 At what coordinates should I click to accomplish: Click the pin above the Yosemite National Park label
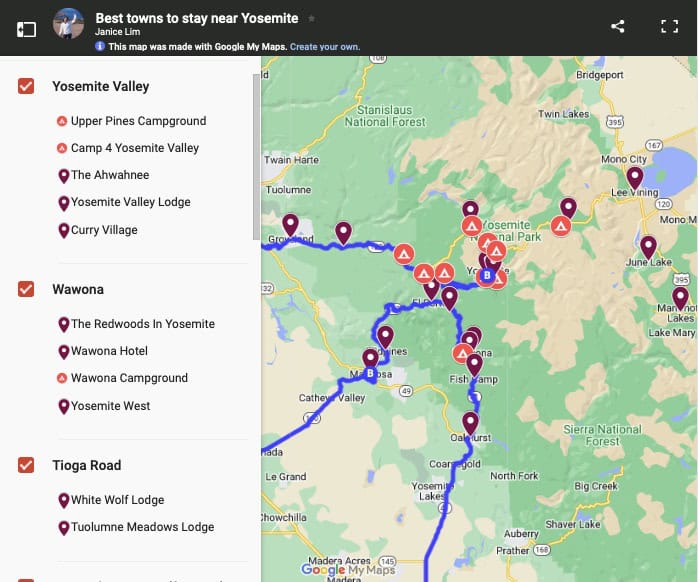470,209
